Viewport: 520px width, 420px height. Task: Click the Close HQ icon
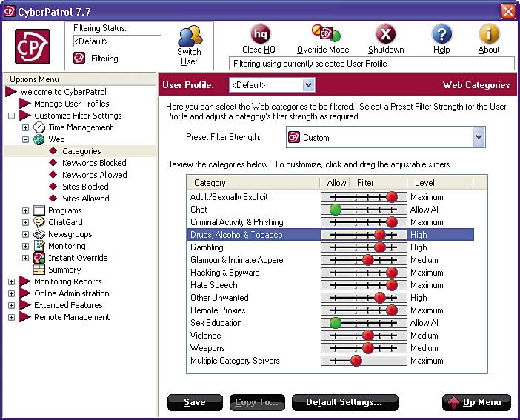click(260, 34)
